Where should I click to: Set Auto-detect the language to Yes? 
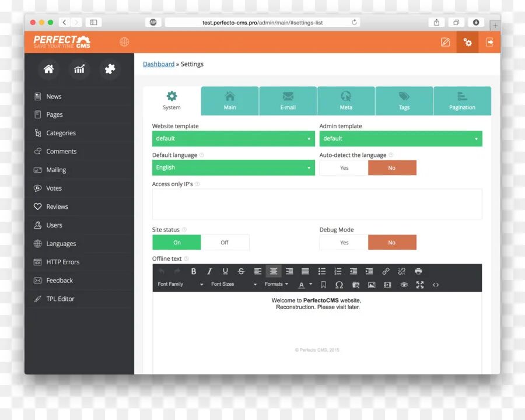[344, 168]
